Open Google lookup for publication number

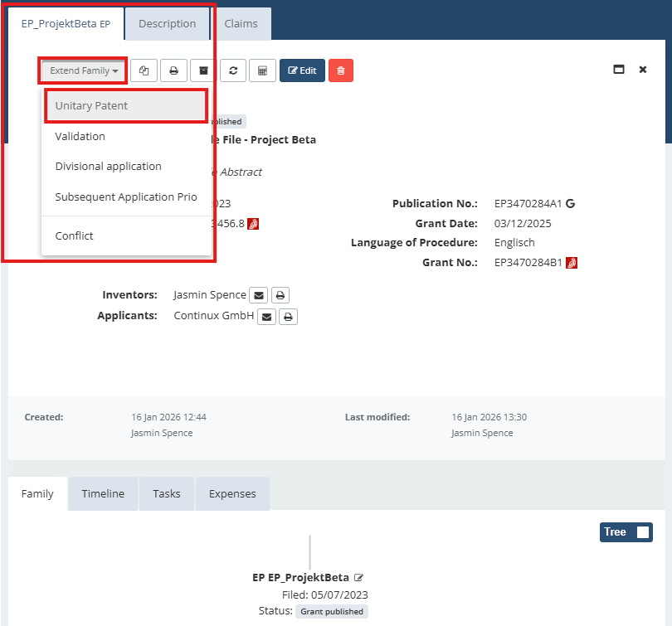[570, 203]
